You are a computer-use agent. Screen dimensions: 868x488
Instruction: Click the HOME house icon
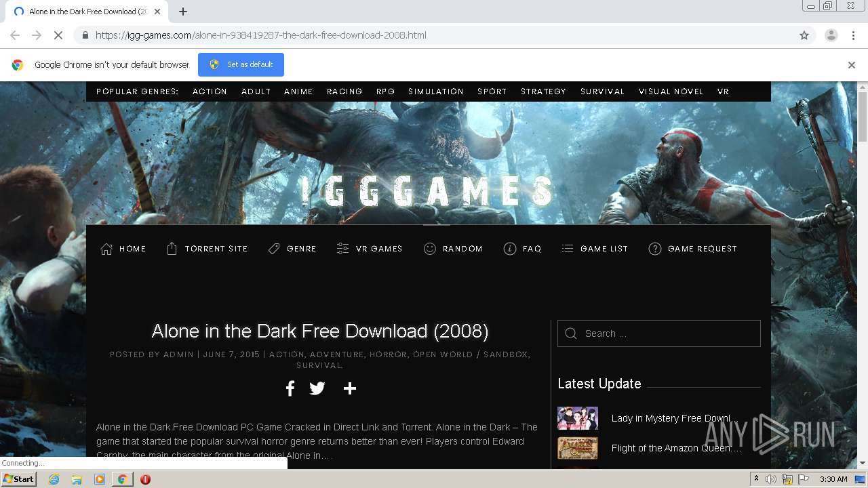[106, 249]
